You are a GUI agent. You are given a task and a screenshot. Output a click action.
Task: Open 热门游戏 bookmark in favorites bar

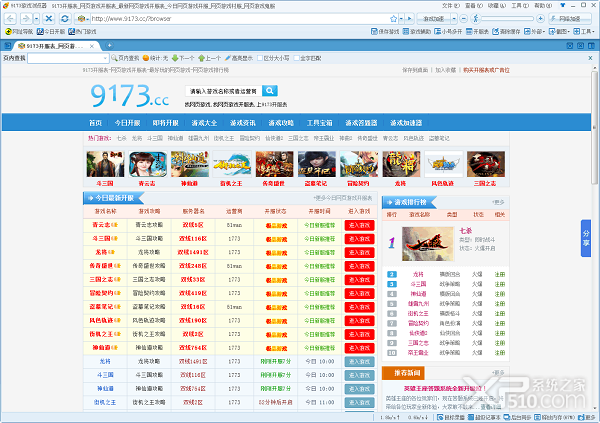82,31
